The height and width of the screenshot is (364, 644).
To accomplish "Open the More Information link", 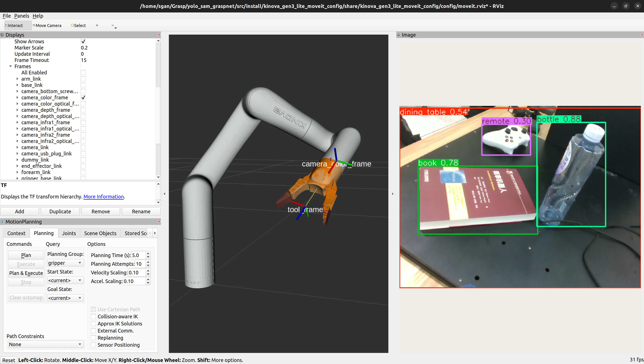I will pyautogui.click(x=104, y=197).
